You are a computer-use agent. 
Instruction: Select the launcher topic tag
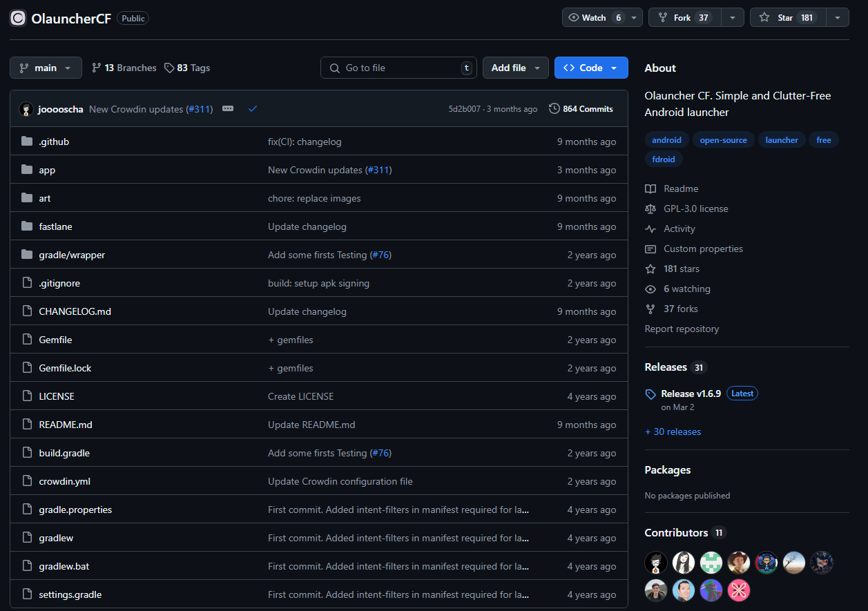tap(782, 140)
